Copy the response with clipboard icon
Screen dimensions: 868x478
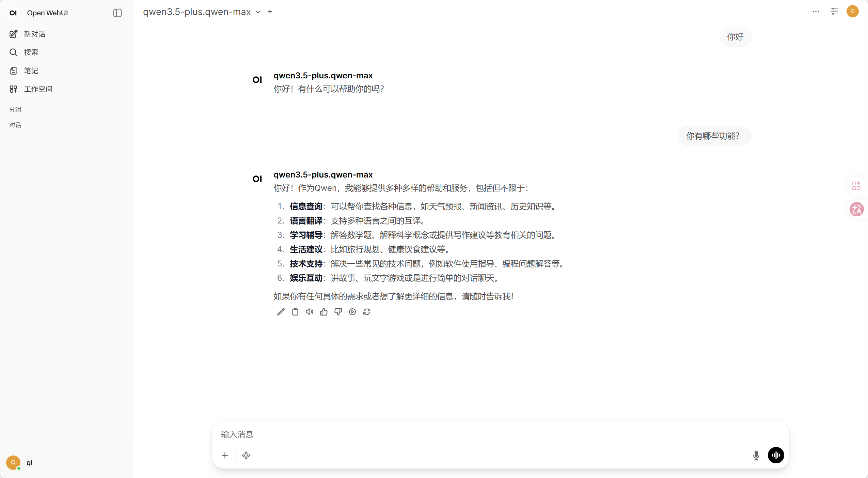click(x=295, y=312)
